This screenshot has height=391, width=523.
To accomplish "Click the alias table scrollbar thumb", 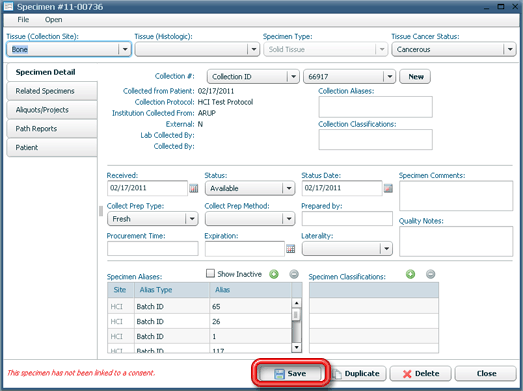I will [296, 315].
